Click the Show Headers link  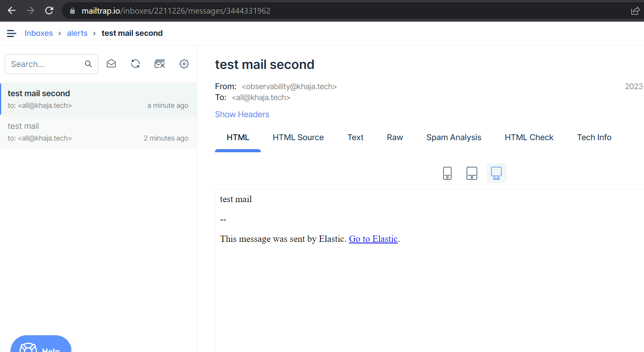coord(242,114)
